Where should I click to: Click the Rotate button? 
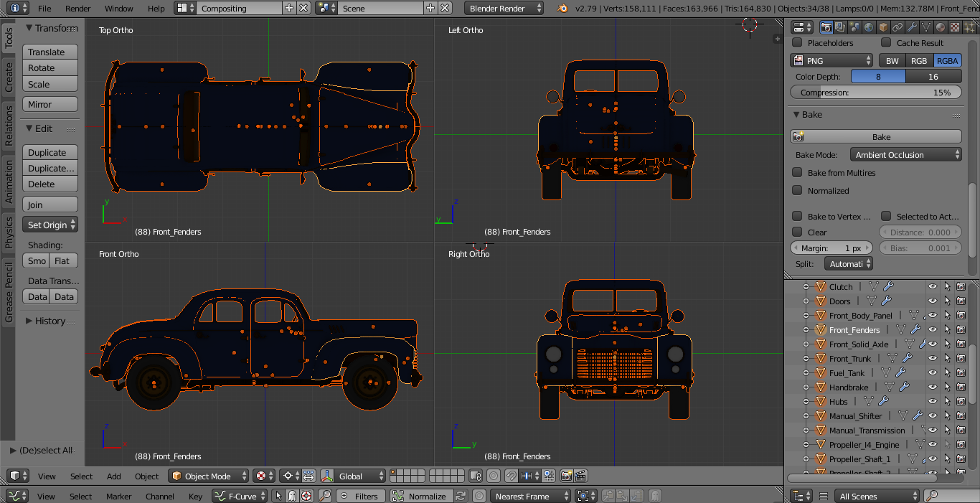(50, 67)
